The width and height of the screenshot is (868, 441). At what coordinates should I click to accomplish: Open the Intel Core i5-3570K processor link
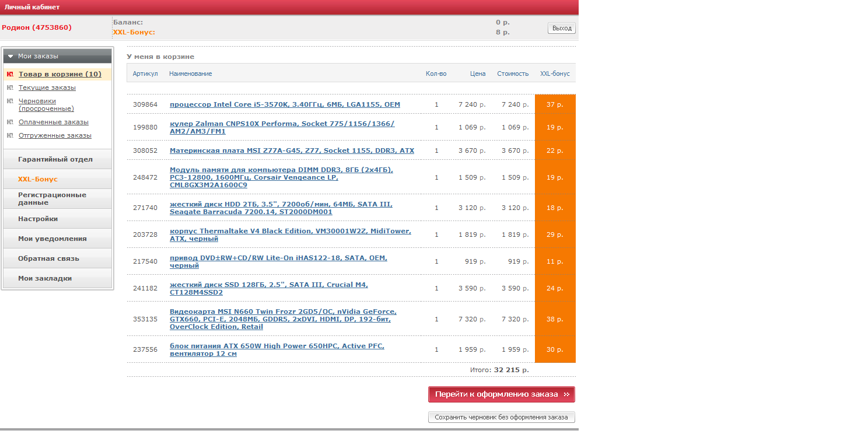click(x=285, y=104)
